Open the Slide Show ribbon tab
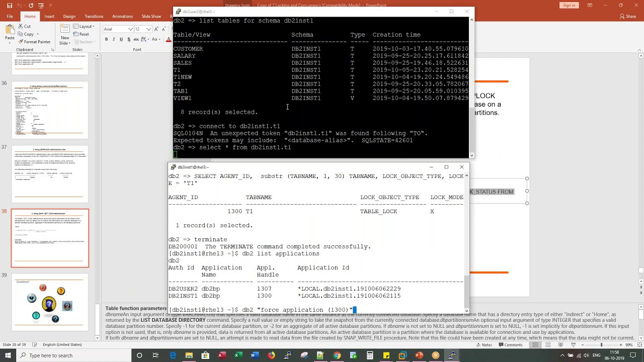Viewport: 644px width, 362px height. 151,16
